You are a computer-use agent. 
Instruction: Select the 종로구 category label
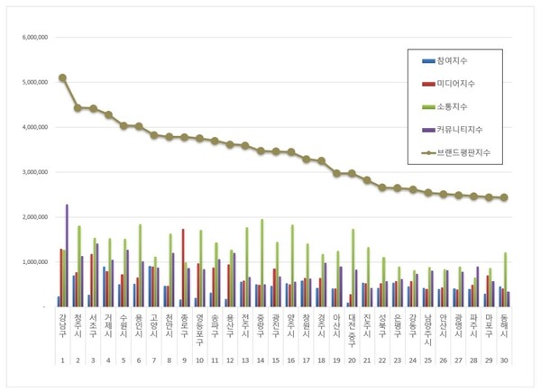coord(184,325)
